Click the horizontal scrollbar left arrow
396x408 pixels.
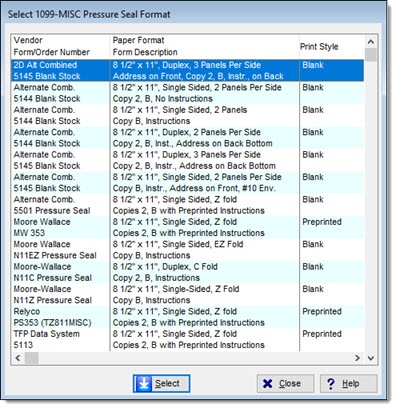(18, 358)
